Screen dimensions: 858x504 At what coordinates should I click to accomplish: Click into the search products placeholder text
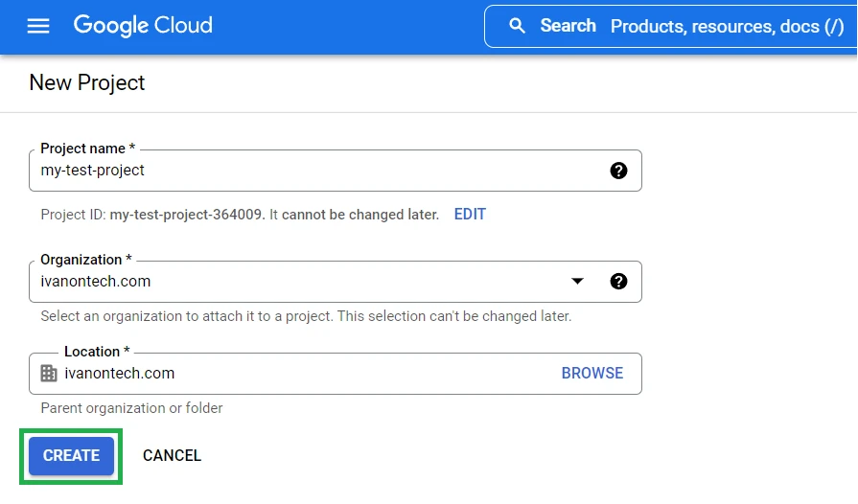[x=727, y=26]
